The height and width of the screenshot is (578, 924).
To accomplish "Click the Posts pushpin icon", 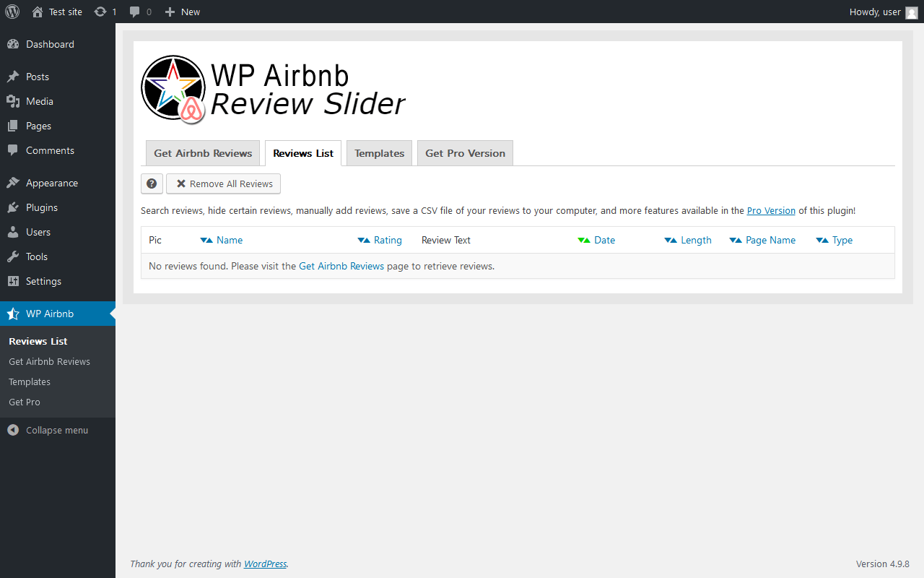I will 13,77.
